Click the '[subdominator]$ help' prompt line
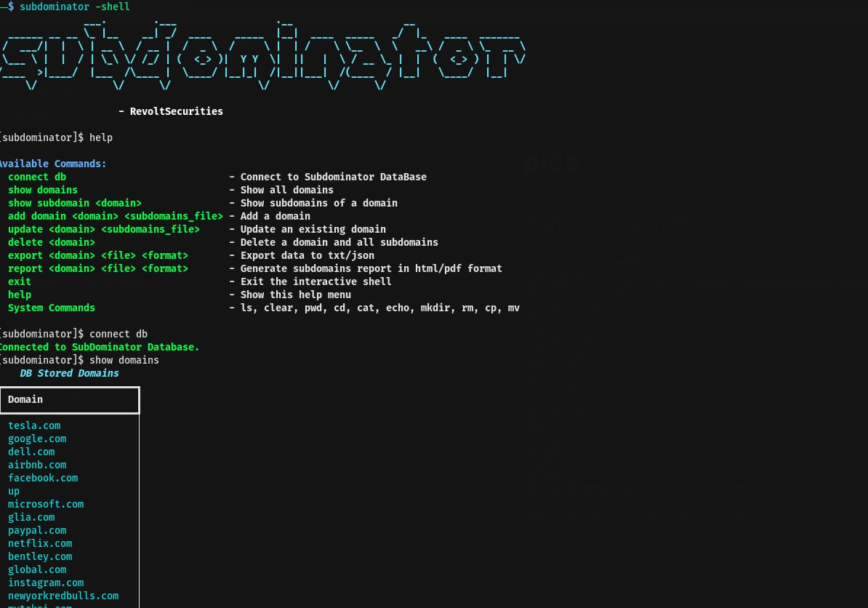Image resolution: width=868 pixels, height=608 pixels. 56,137
